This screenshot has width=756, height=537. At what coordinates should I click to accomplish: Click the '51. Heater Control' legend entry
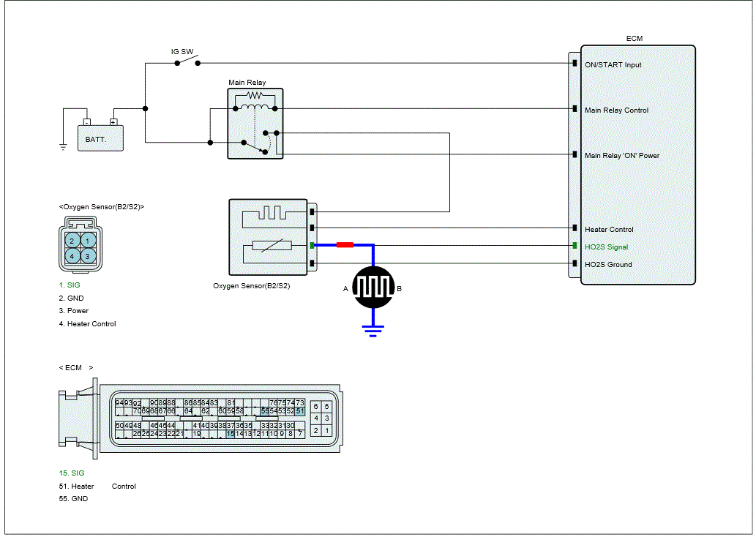click(x=97, y=486)
